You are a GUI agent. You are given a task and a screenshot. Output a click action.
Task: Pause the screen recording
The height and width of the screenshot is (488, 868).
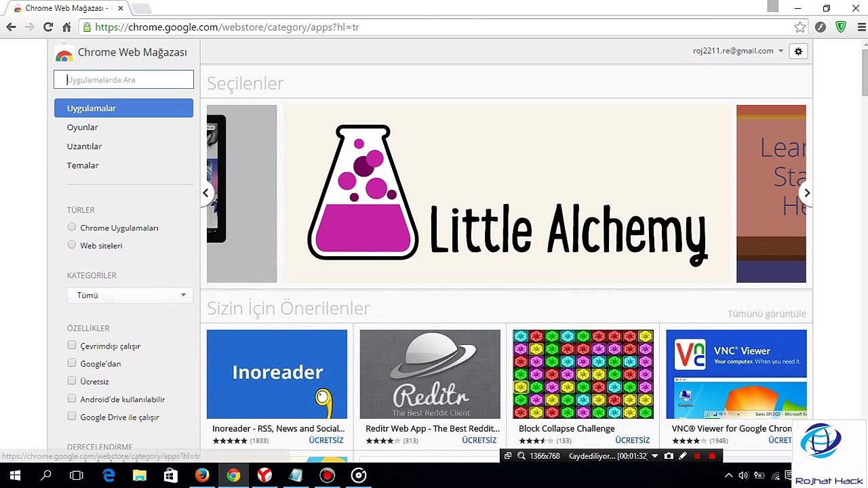point(696,456)
